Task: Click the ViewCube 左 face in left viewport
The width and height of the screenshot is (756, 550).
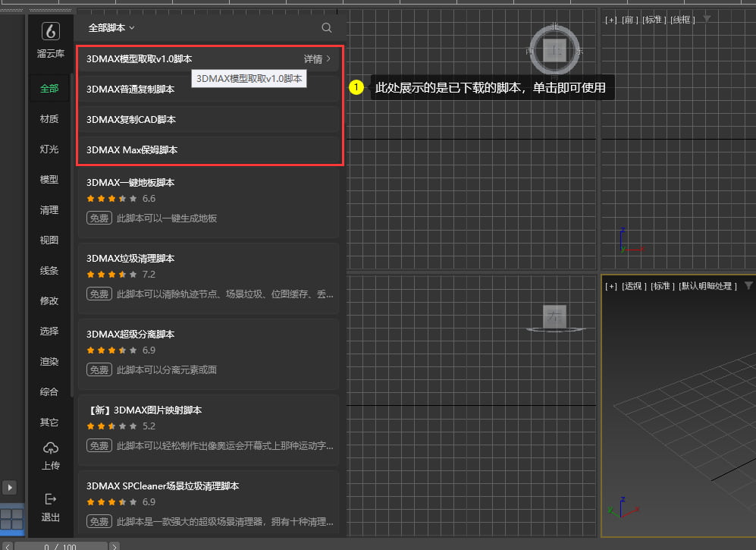Action: click(554, 316)
